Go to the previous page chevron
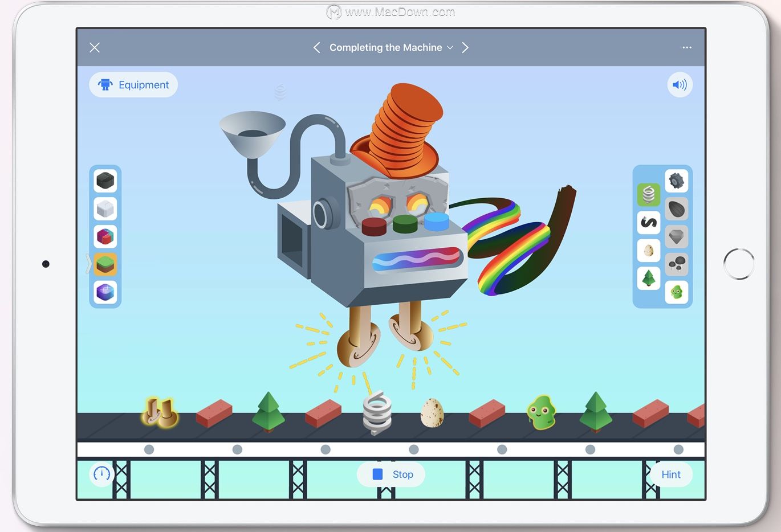This screenshot has height=532, width=781. point(317,48)
